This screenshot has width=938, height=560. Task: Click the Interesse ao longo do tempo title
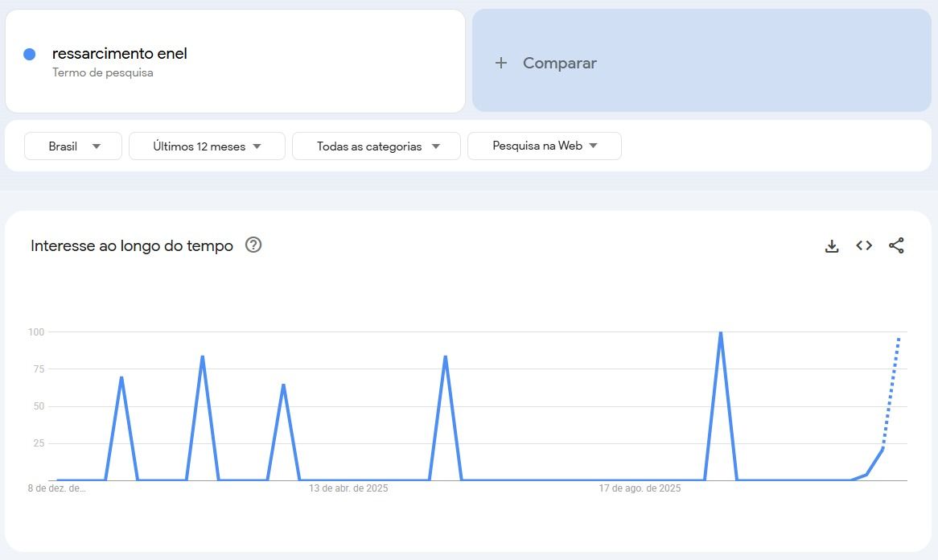click(132, 246)
